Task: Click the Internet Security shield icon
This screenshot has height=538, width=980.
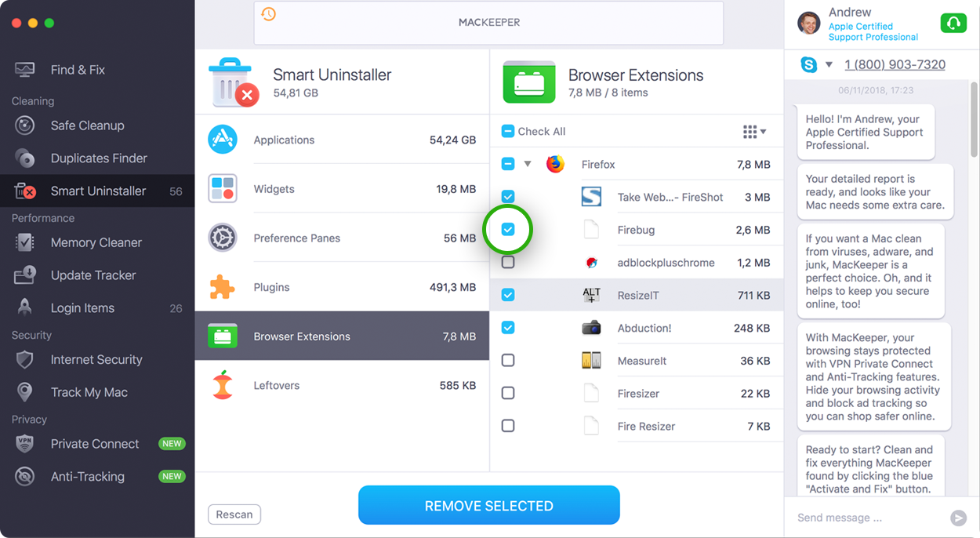Action: pyautogui.click(x=25, y=360)
